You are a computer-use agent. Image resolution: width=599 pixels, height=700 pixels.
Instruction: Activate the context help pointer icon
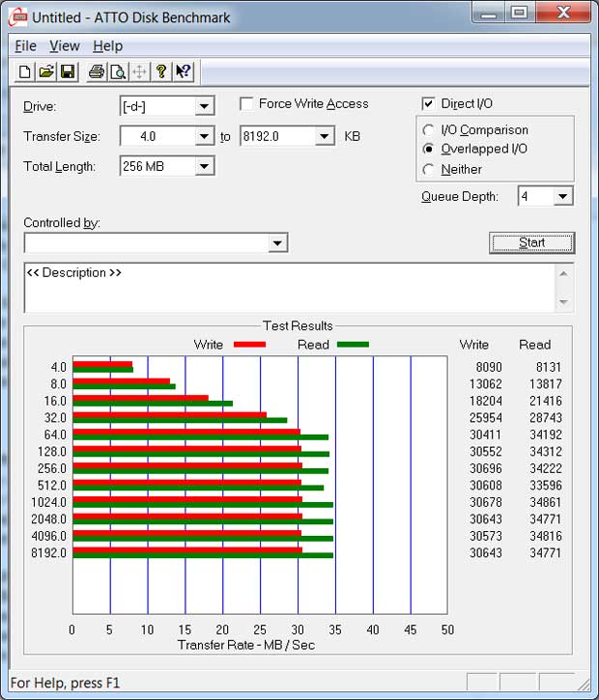coord(183,71)
